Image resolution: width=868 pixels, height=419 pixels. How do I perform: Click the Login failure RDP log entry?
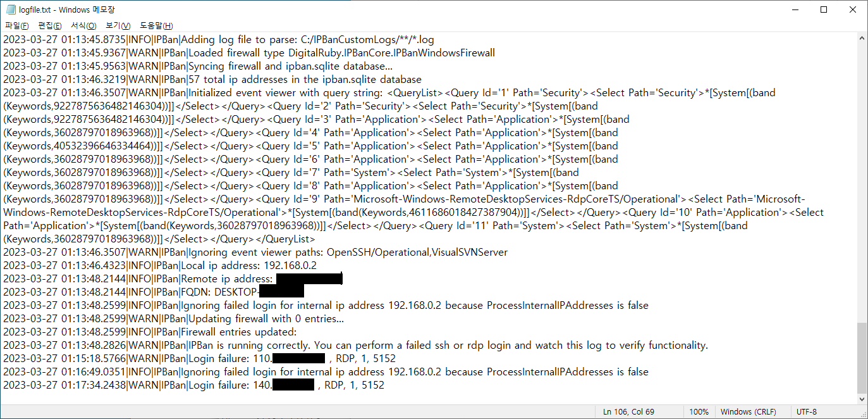click(x=190, y=358)
